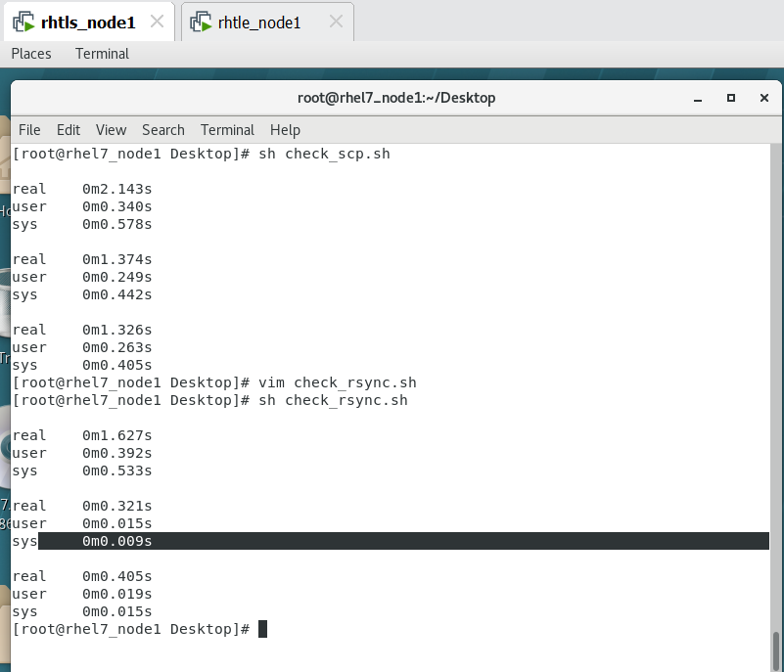Click the rhtle_node1 VM icon
Viewport: 784px width, 672px height.
201,22
